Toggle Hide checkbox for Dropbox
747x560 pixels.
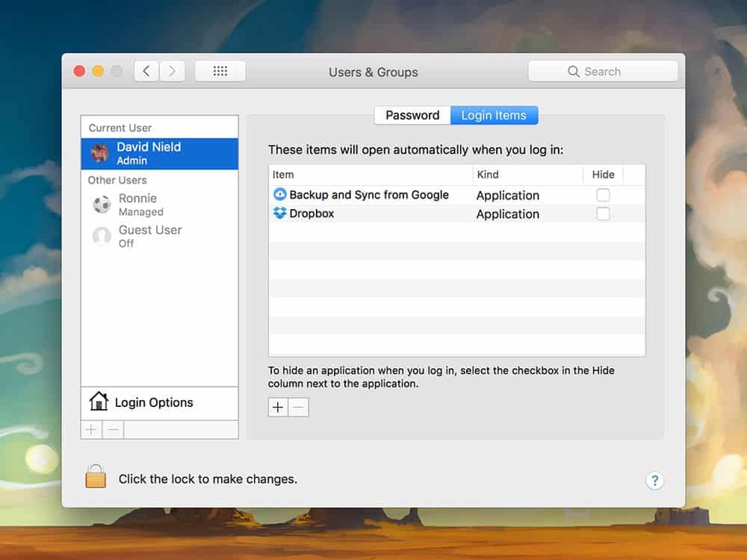click(603, 214)
